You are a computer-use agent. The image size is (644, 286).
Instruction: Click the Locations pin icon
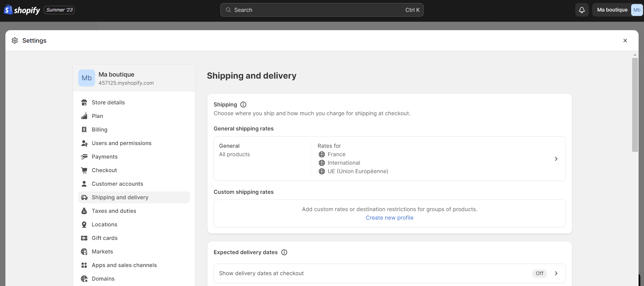[x=84, y=224]
